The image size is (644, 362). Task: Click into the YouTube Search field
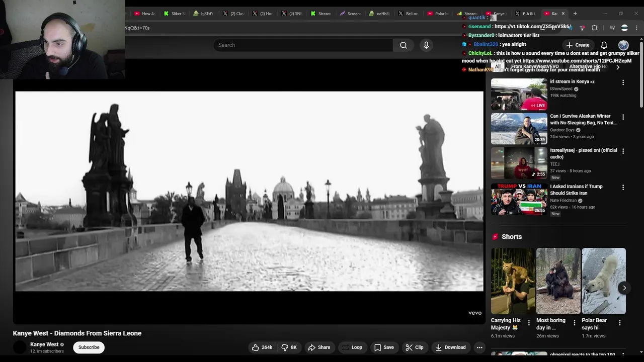pyautogui.click(x=303, y=45)
